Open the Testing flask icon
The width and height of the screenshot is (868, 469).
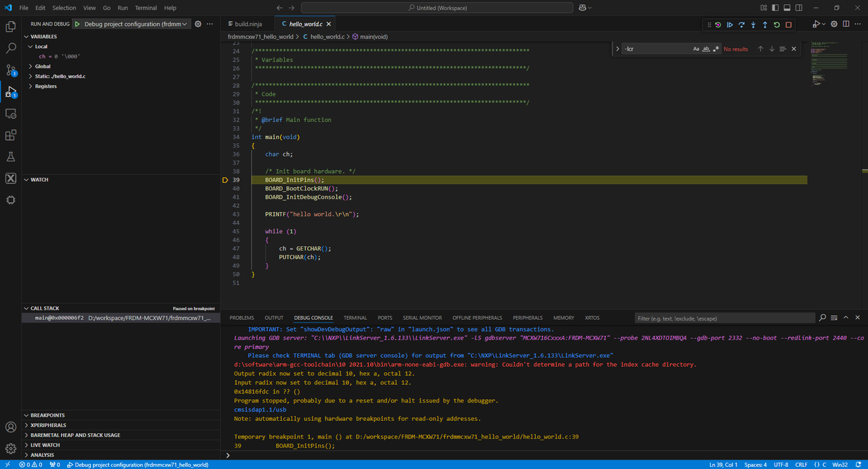pyautogui.click(x=11, y=157)
